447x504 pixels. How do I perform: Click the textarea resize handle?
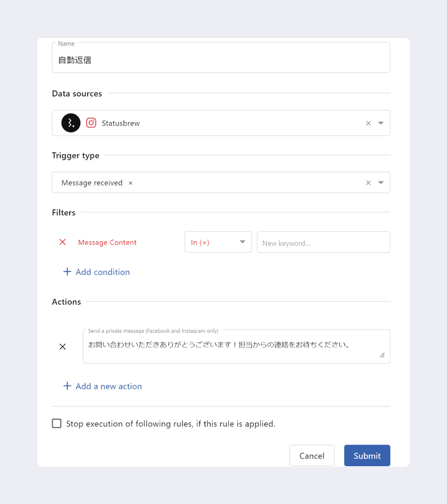click(382, 355)
